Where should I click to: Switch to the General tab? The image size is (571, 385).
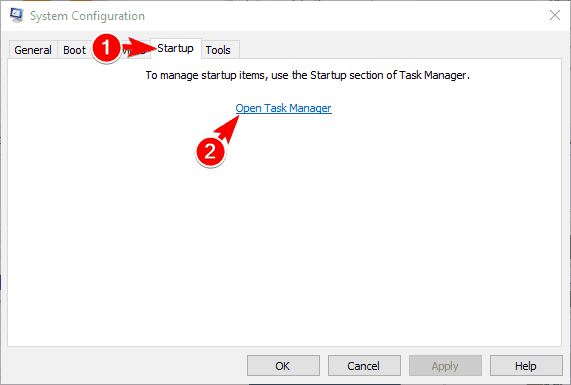pos(33,50)
